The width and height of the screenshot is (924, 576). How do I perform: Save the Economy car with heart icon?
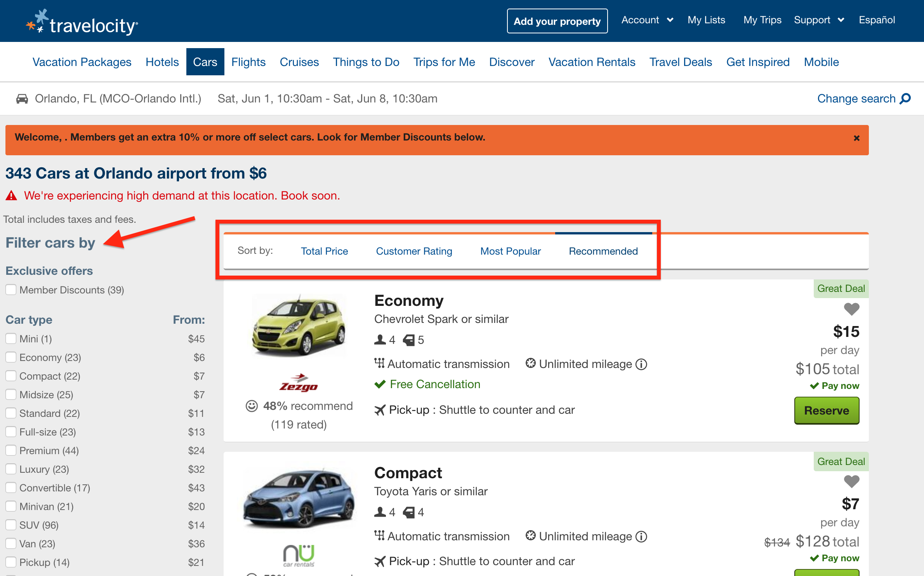(852, 309)
